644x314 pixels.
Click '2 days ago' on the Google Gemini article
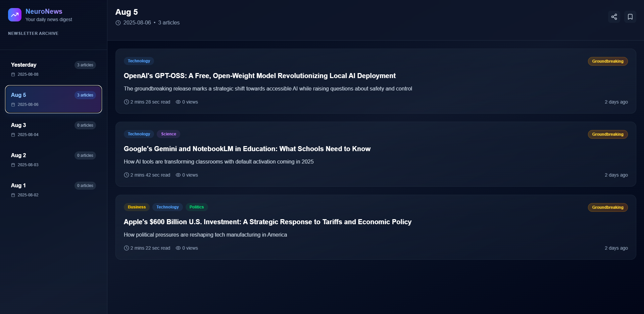616,175
